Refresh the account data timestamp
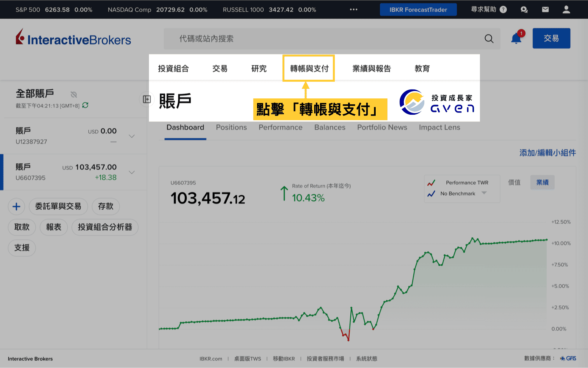The width and height of the screenshot is (588, 368). click(x=86, y=105)
